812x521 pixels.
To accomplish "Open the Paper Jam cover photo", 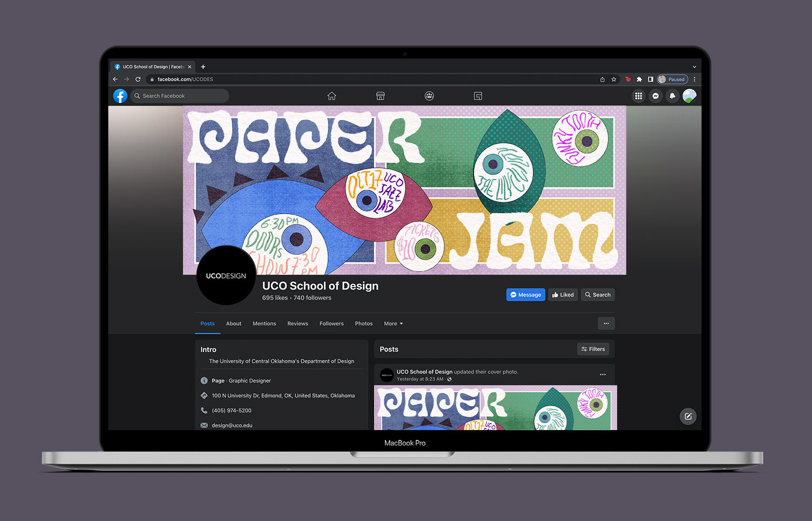I will (x=404, y=190).
